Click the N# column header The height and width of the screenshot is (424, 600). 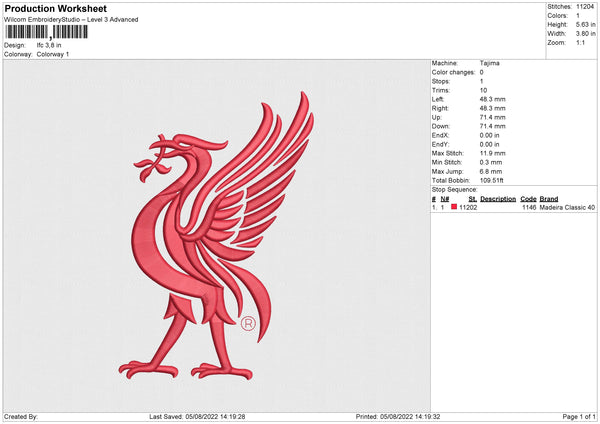pyautogui.click(x=445, y=199)
